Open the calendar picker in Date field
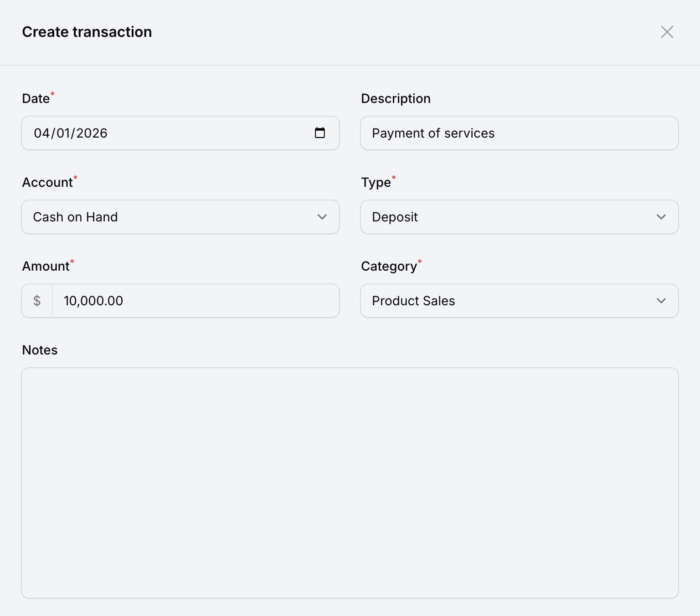The height and width of the screenshot is (616, 700). coord(320,133)
